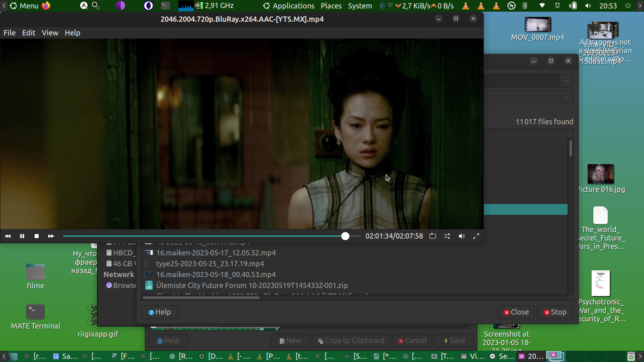This screenshot has width=644, height=362.
Task: Expand the first dropdown in the search window
Action: click(x=566, y=81)
